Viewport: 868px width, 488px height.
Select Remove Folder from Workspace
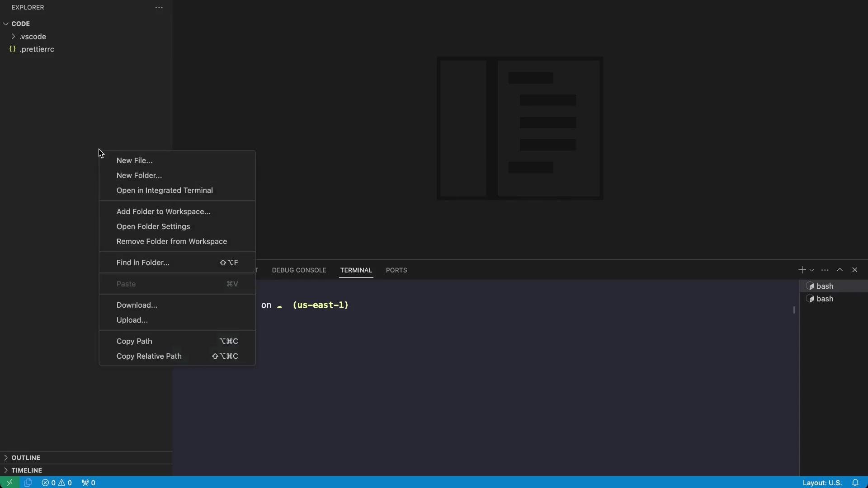(x=177, y=241)
